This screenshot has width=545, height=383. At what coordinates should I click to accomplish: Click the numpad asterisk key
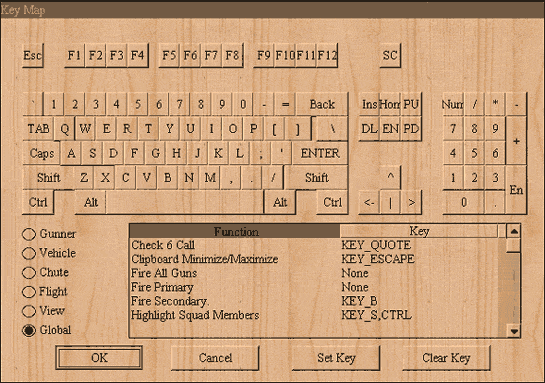495,104
